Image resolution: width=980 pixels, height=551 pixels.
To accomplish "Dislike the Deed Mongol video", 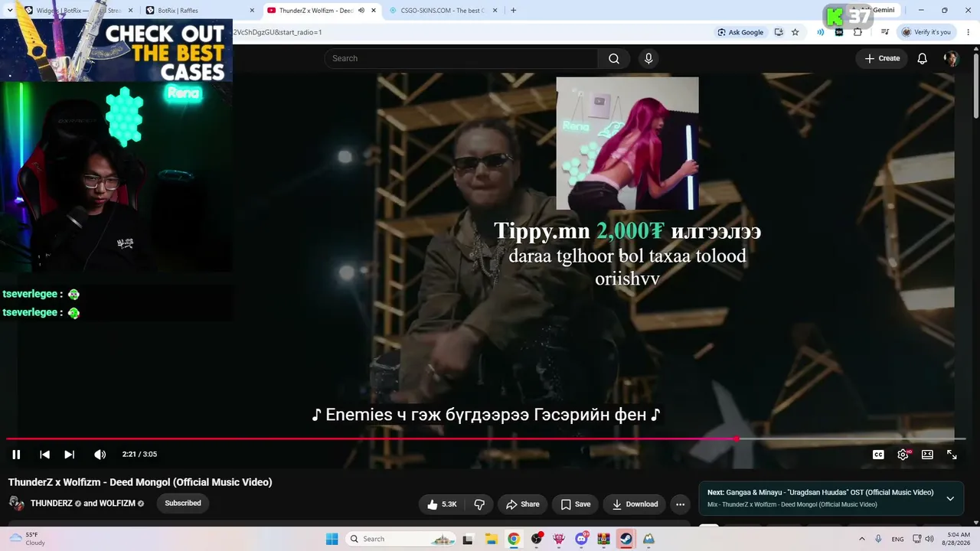I will coord(479,504).
